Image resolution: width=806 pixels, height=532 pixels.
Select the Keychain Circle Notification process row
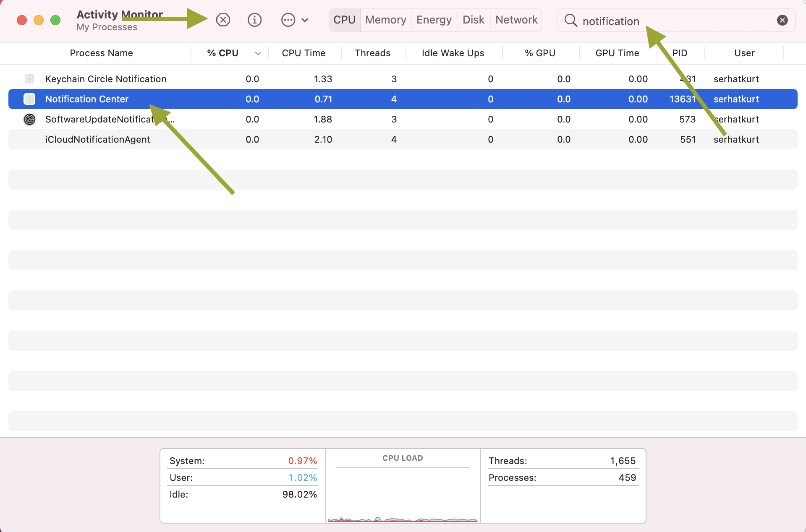click(403, 79)
